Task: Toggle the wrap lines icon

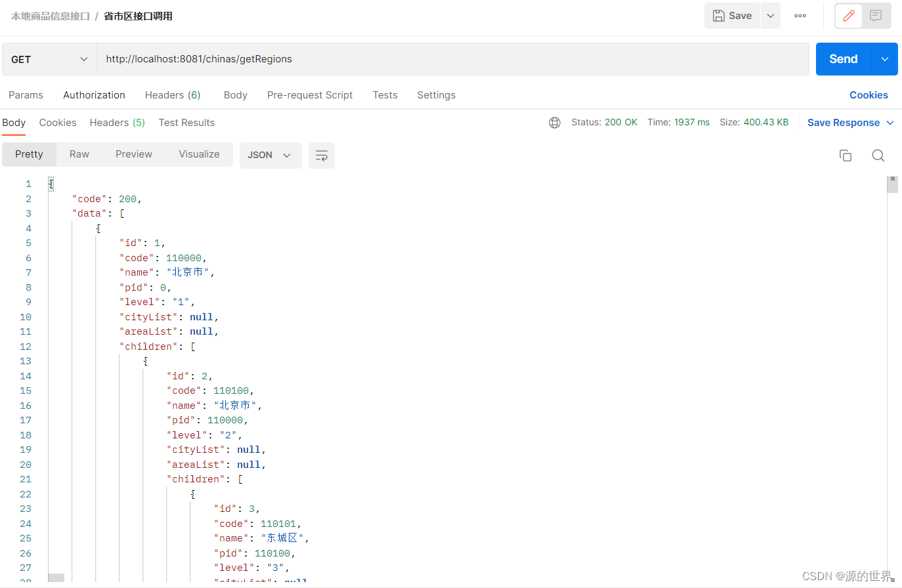Action: point(322,156)
